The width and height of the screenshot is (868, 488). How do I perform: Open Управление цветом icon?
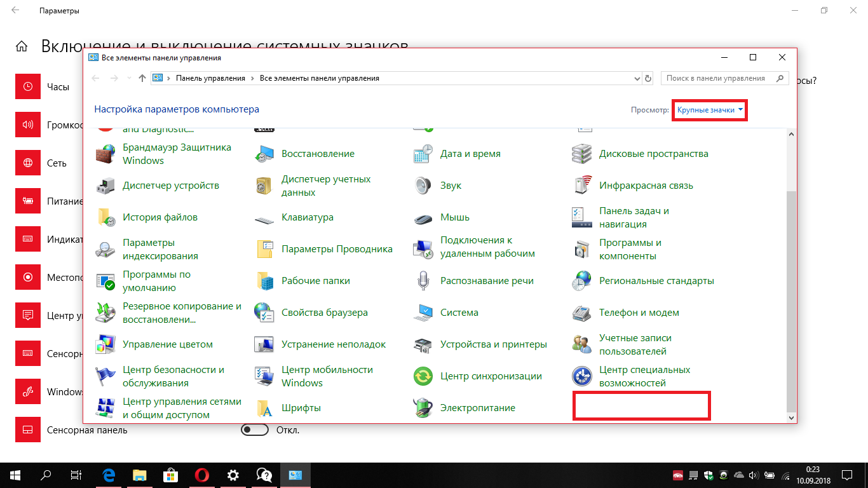tap(105, 344)
